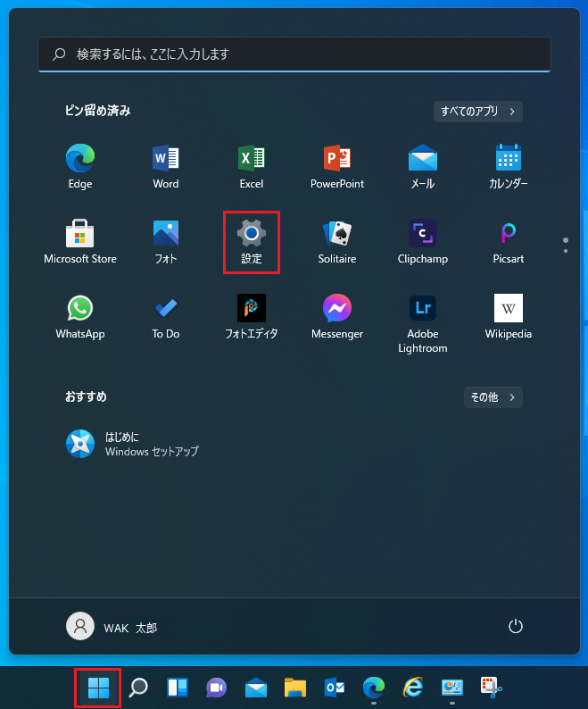588x709 pixels.
Task: Open Mail icon on the taskbar
Action: [x=256, y=688]
